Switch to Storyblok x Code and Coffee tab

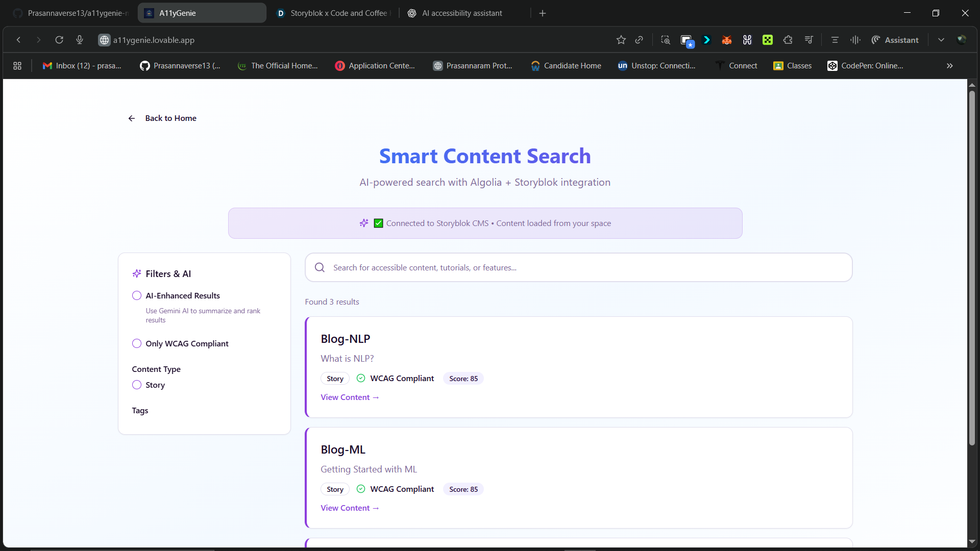(337, 13)
